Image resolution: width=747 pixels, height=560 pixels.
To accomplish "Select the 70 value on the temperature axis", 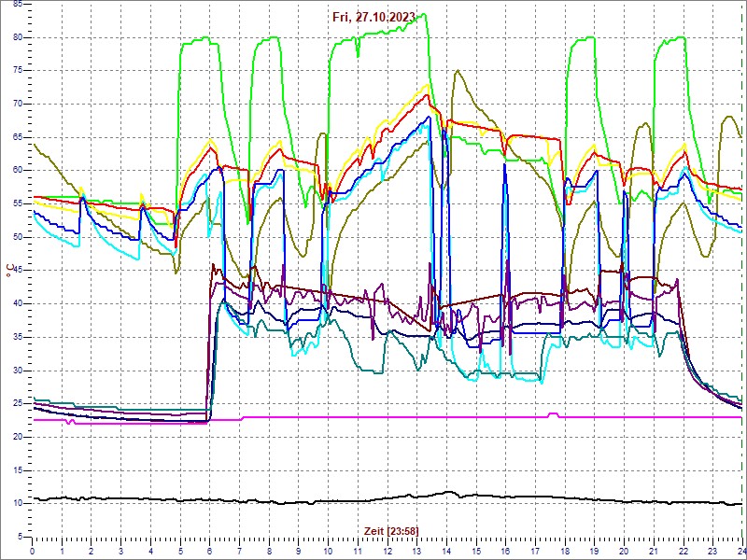I will (x=18, y=105).
